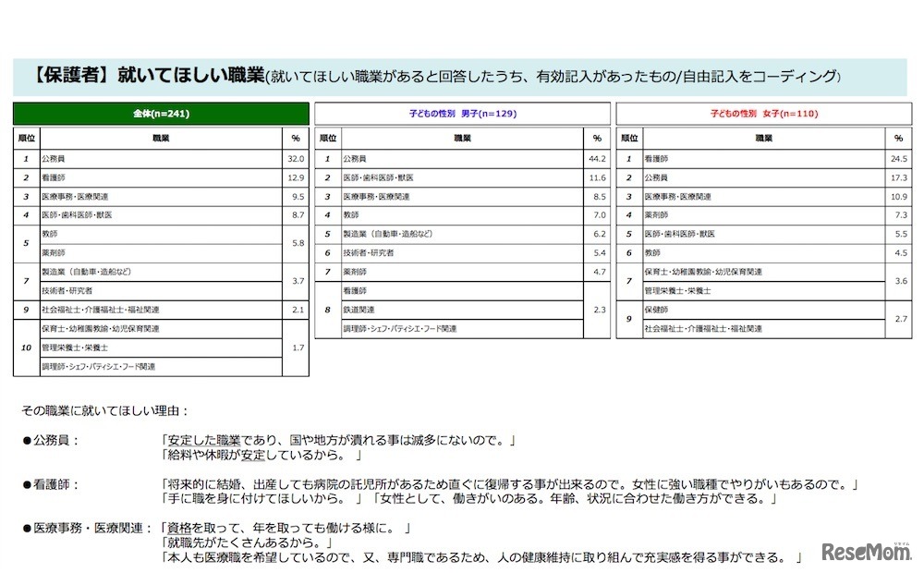Image resolution: width=924 pixels, height=573 pixels.
Task: Click '看護師' ranked first in girls table
Action: (656, 159)
